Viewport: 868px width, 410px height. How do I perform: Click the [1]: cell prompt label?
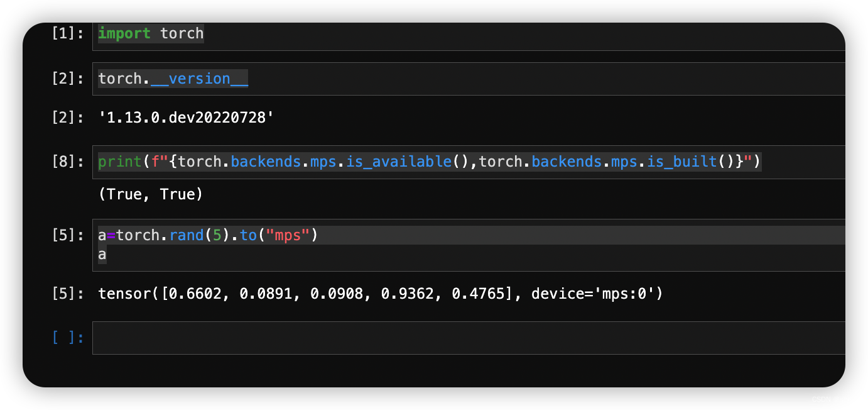(x=67, y=33)
